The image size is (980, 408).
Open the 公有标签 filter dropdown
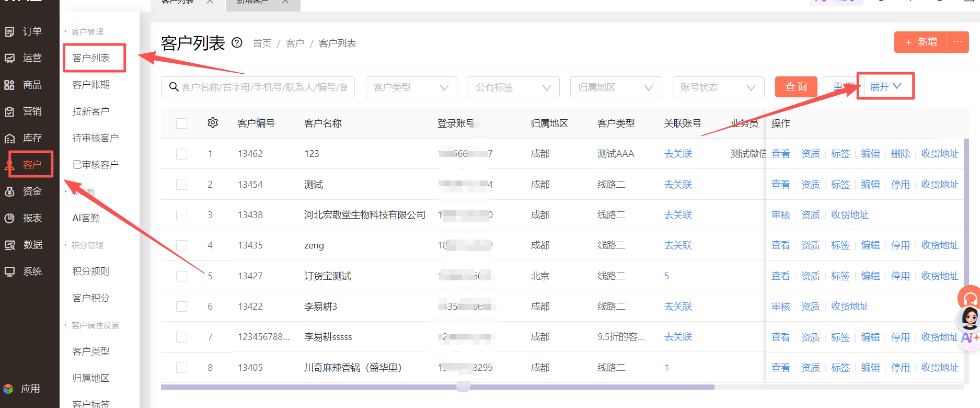(x=514, y=87)
